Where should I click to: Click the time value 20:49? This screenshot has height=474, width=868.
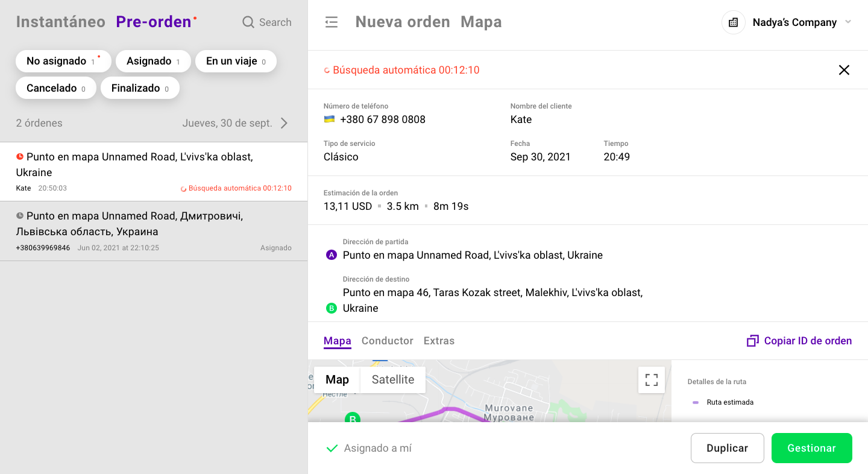(617, 157)
